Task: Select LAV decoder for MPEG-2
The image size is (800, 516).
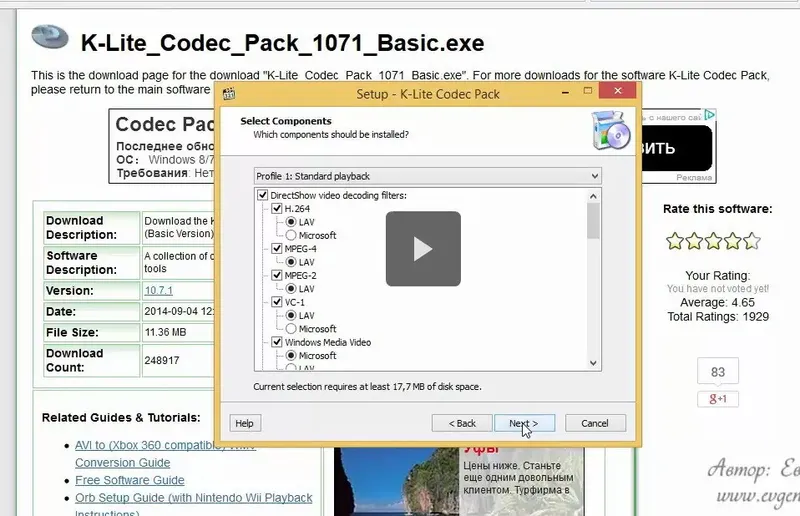Action: pyautogui.click(x=291, y=288)
